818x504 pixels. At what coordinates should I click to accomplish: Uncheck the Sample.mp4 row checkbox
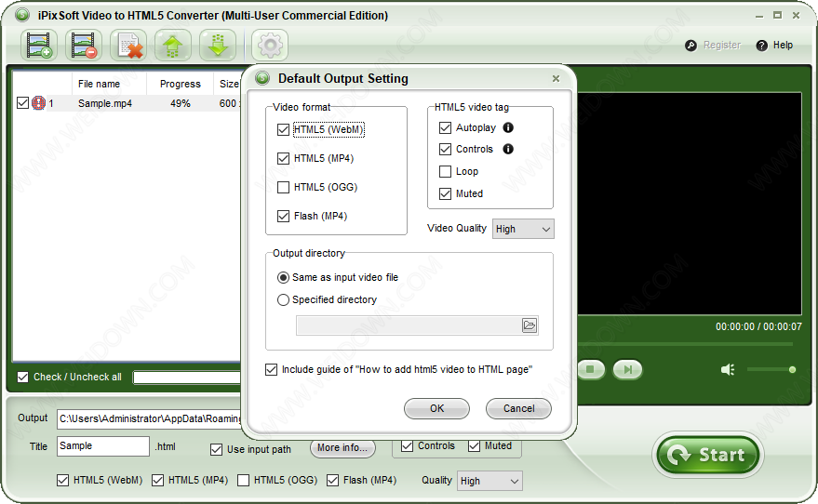[x=22, y=102]
